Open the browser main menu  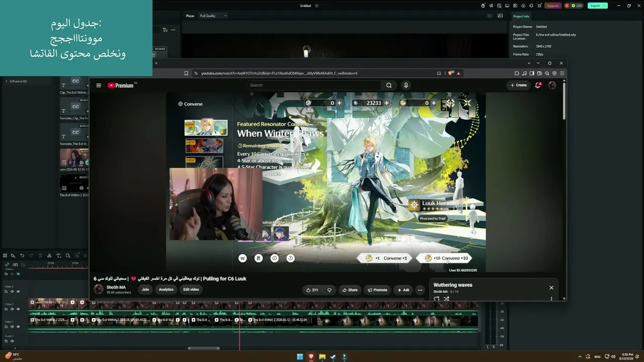(562, 73)
